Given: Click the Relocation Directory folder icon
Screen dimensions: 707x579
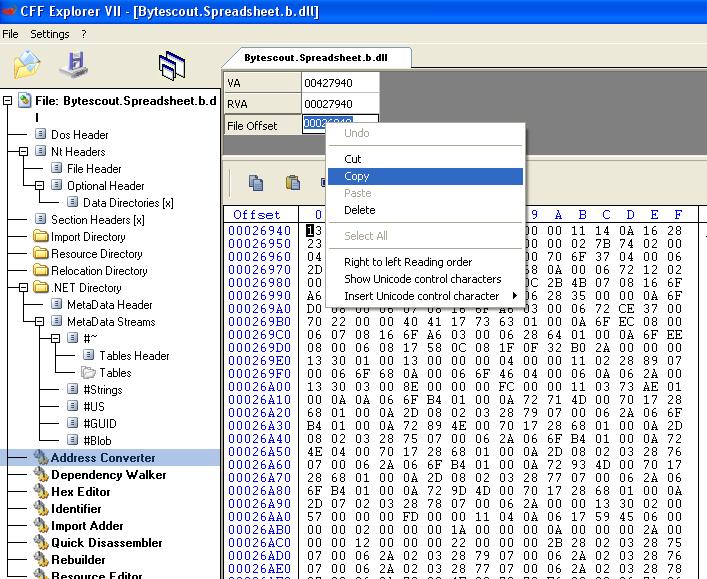Looking at the screenshot, I should tap(41, 270).
